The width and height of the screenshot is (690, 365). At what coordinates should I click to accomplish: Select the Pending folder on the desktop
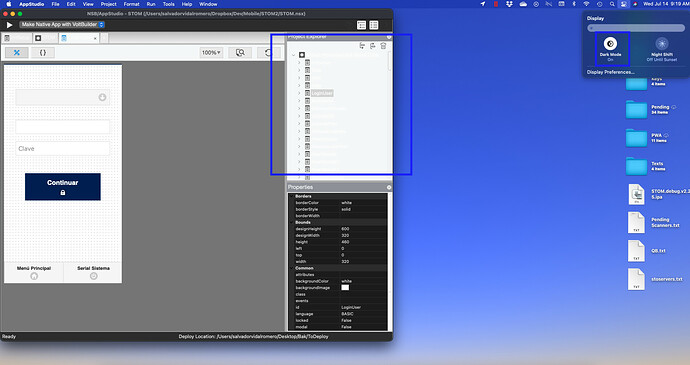[636, 110]
